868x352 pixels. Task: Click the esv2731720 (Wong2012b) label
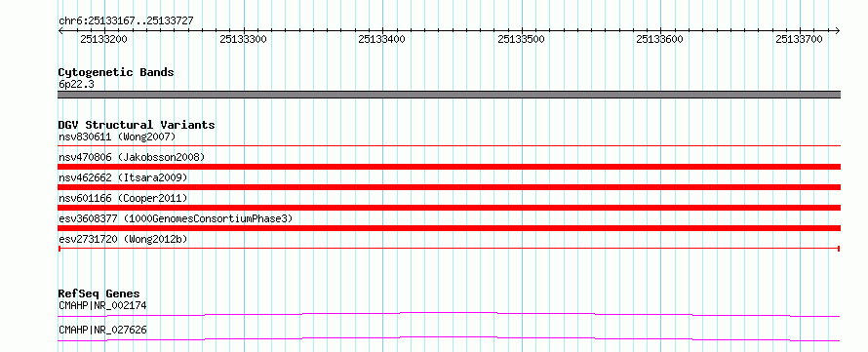[123, 239]
